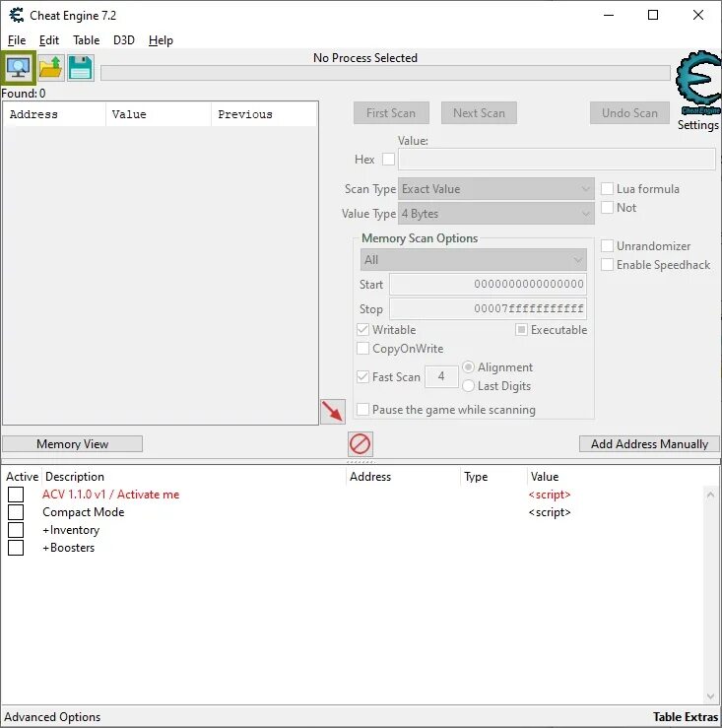Screen dimensions: 722x728
Task: Click the Description column header
Action: [194, 477]
